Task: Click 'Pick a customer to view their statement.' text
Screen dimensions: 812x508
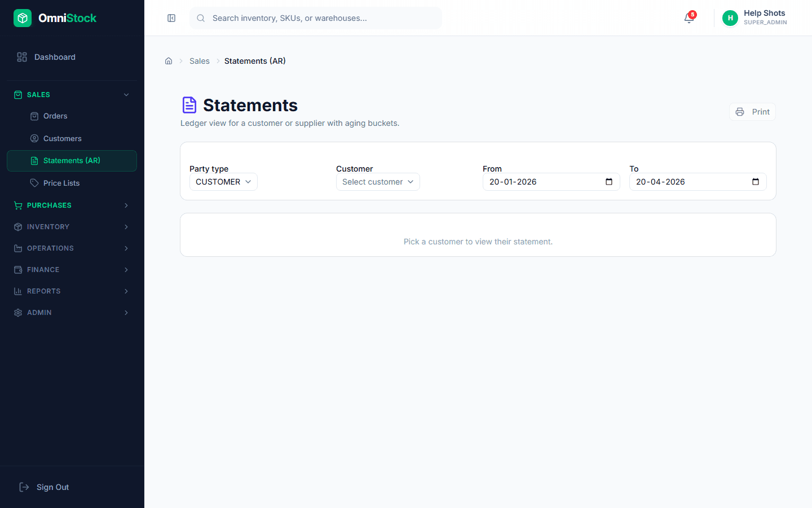Action: [x=478, y=242]
